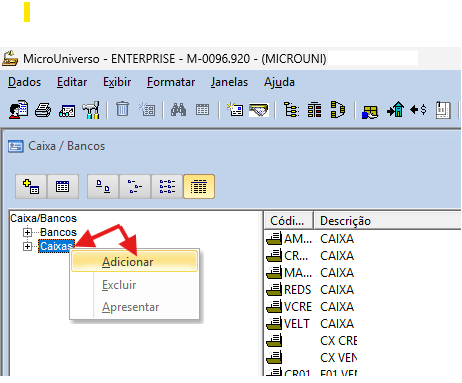Click the new-record grid icon with sparkle
This screenshot has width=462, height=383.
(147, 109)
